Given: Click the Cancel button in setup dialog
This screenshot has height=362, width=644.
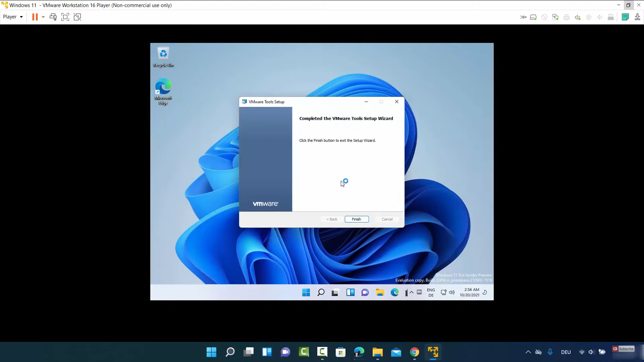Looking at the screenshot, I should pyautogui.click(x=387, y=219).
